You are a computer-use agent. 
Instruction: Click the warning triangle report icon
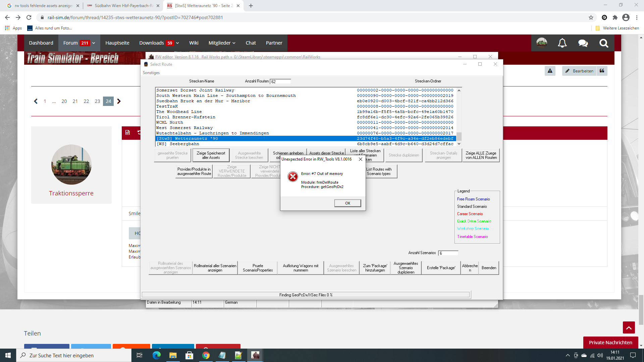tap(550, 71)
